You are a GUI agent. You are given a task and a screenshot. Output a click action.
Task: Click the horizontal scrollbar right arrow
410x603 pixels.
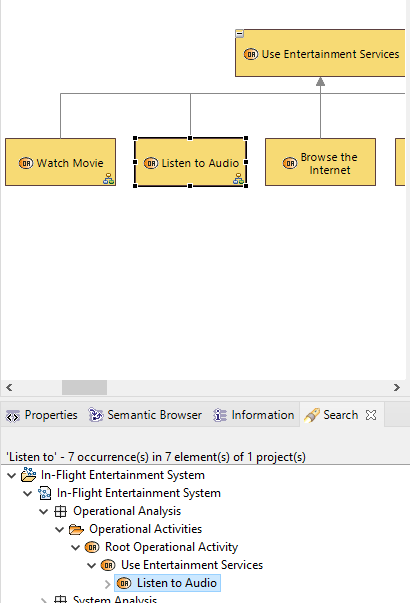397,388
